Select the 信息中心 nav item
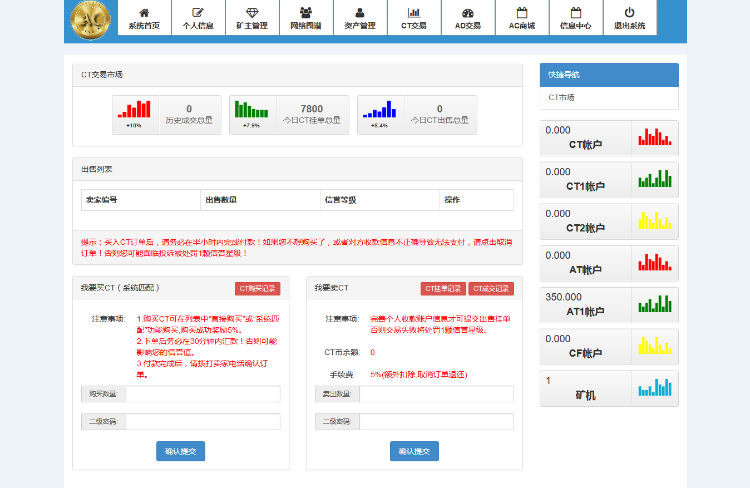 point(575,18)
